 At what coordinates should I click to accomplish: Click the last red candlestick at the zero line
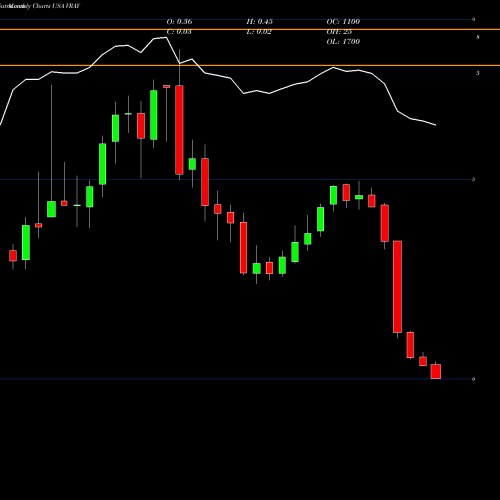(x=436, y=371)
